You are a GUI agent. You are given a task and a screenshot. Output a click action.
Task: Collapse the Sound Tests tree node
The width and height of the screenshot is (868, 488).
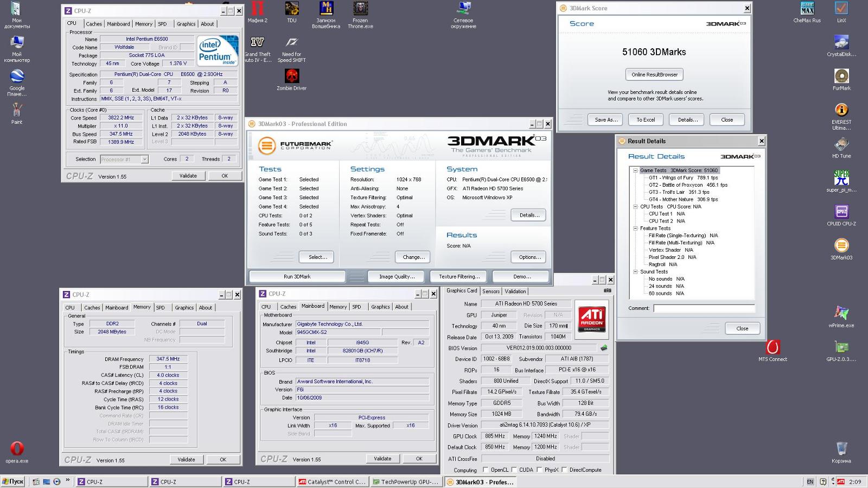point(635,271)
